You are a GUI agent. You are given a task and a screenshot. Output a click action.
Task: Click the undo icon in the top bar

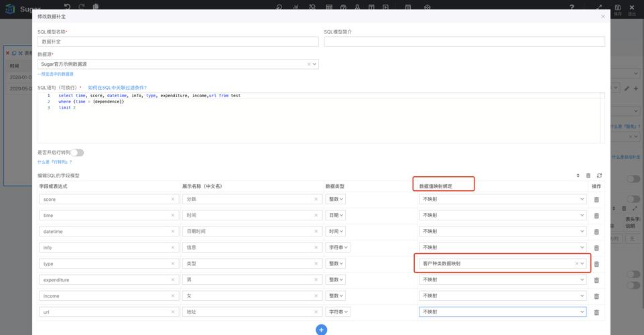point(68,7)
